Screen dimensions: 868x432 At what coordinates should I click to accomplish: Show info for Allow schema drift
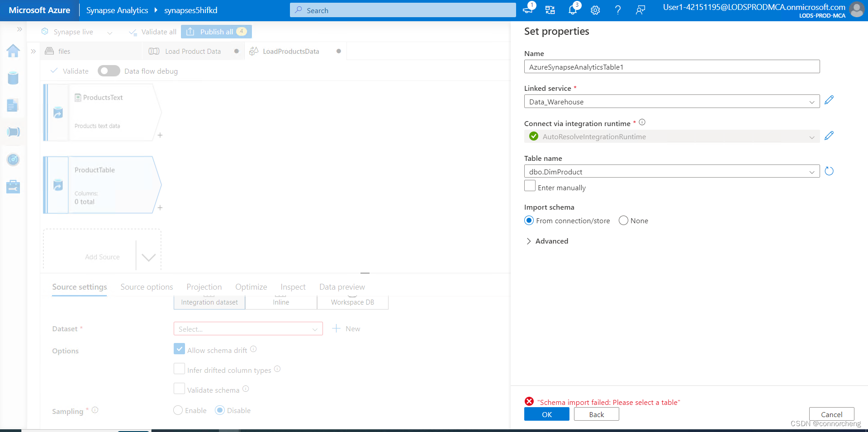click(x=253, y=349)
